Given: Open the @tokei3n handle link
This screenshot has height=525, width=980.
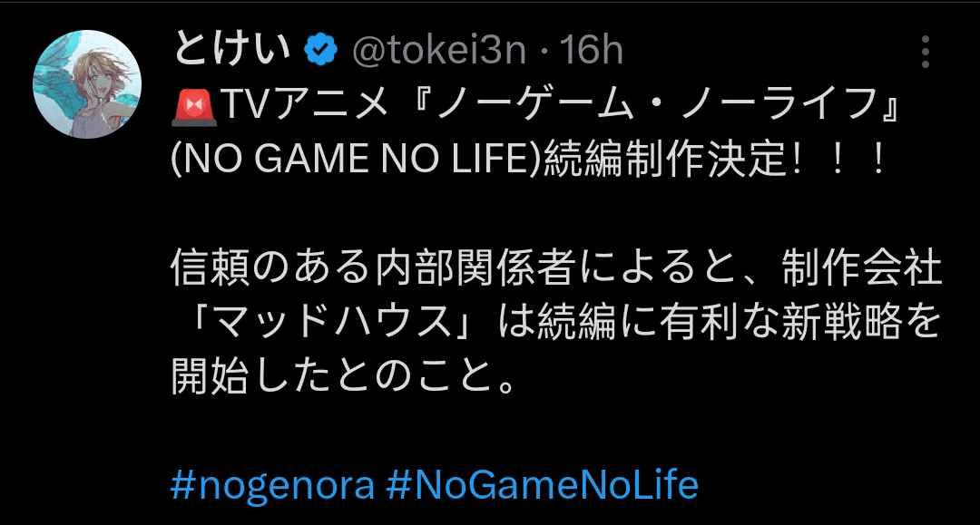Looking at the screenshot, I should [x=438, y=51].
